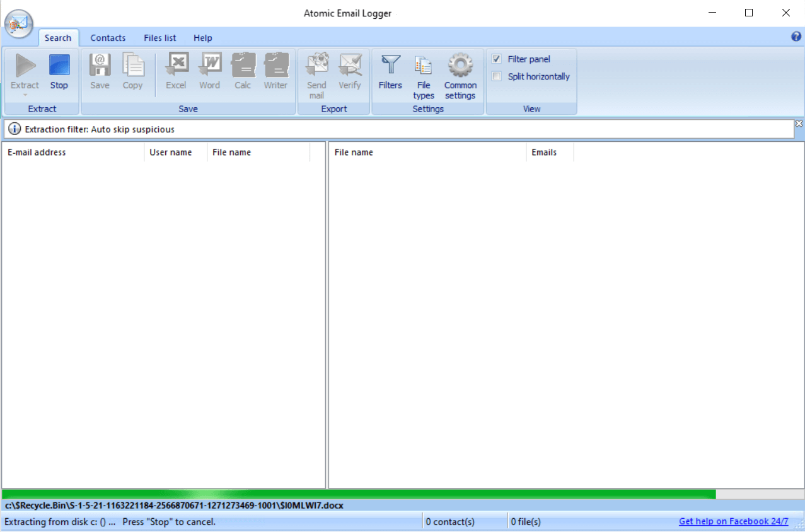Expand the Extract dropdown arrow

tap(25, 95)
